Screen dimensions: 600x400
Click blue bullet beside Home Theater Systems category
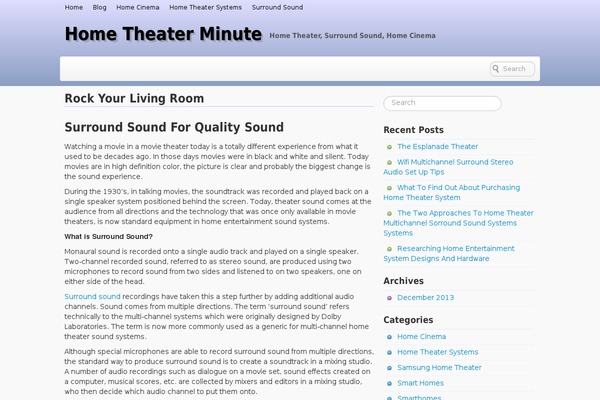tap(389, 353)
